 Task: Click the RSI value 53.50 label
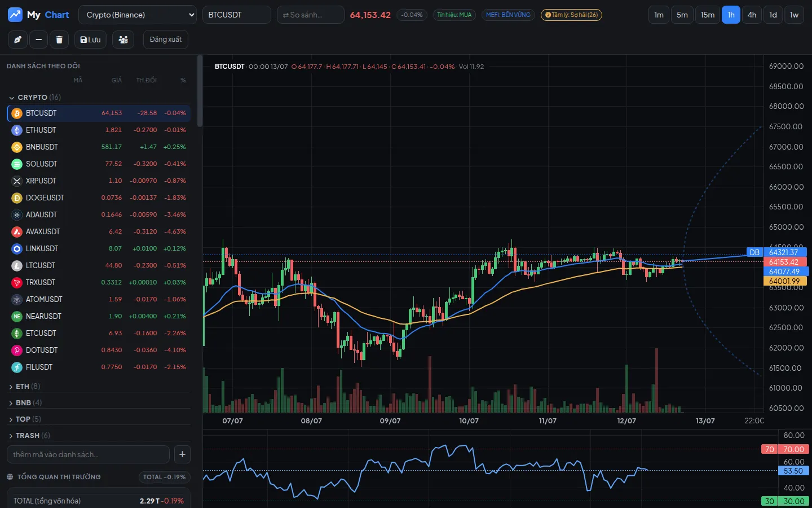pos(793,471)
